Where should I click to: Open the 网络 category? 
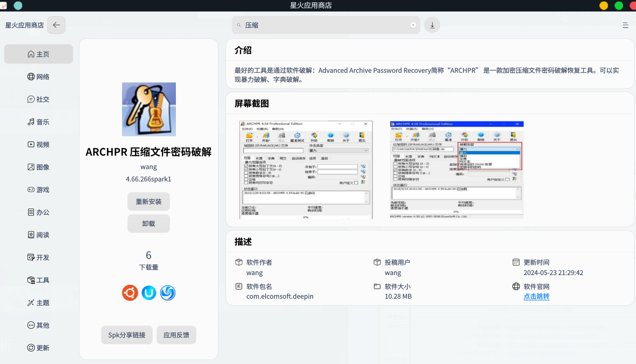click(38, 77)
